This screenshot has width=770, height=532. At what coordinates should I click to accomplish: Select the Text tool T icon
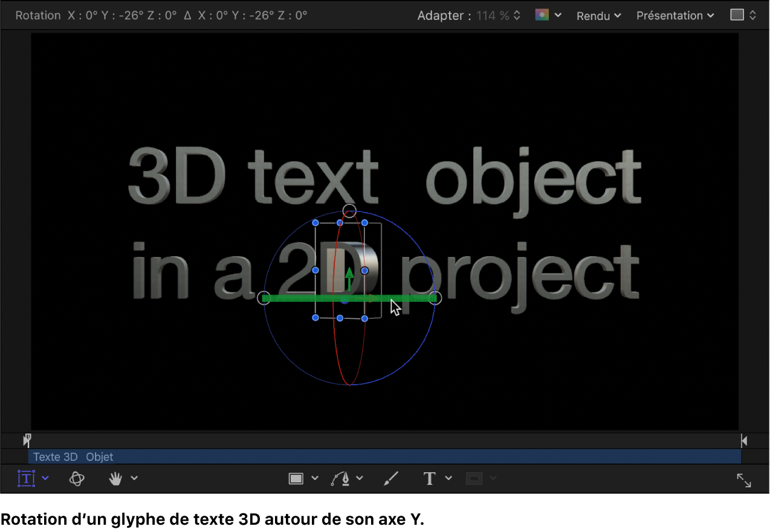pyautogui.click(x=429, y=478)
